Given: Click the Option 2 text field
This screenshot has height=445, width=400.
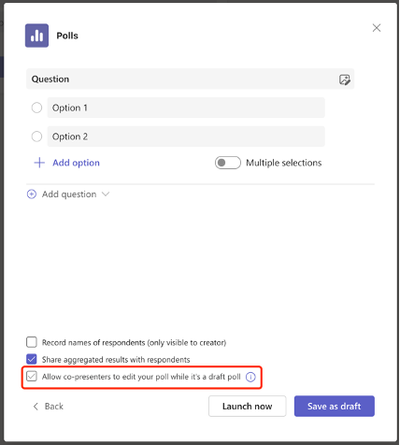Looking at the screenshot, I should pyautogui.click(x=186, y=136).
